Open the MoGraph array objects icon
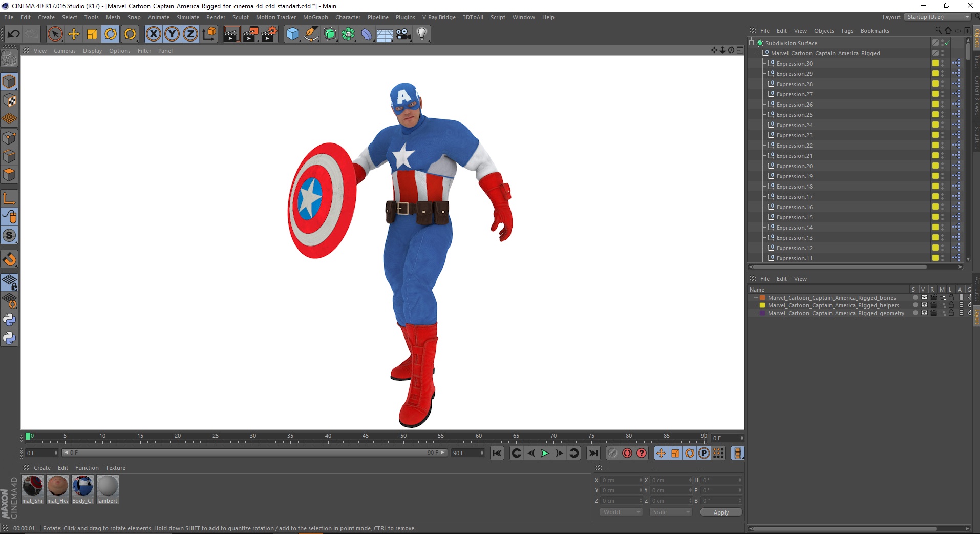The width and height of the screenshot is (980, 534). (x=348, y=34)
